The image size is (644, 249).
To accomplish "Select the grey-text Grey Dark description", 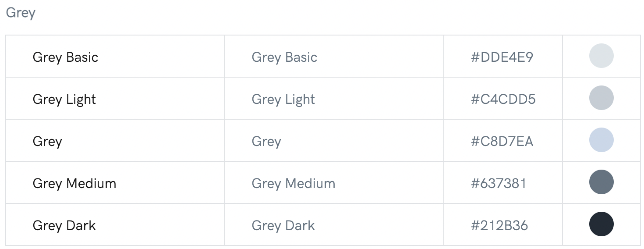I will (x=283, y=225).
